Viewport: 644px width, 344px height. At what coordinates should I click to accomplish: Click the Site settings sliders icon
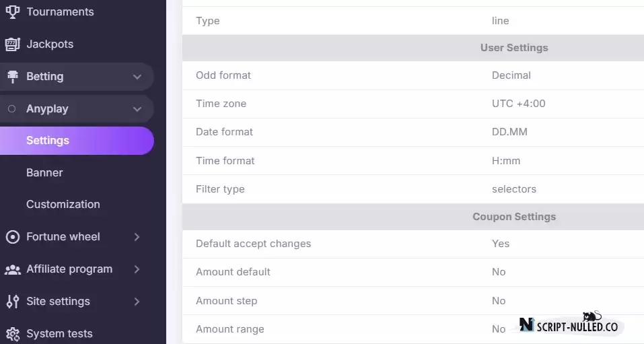coord(13,302)
